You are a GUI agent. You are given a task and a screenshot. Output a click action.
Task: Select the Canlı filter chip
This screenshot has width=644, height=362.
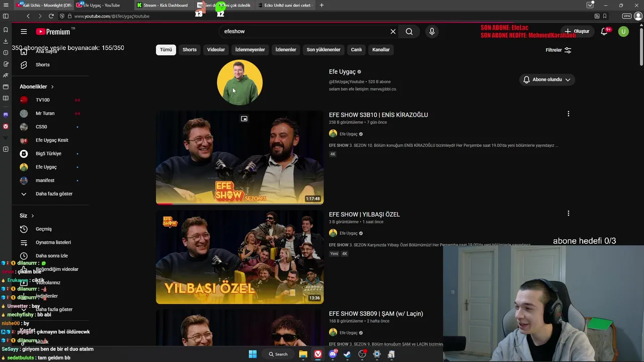pyautogui.click(x=356, y=50)
